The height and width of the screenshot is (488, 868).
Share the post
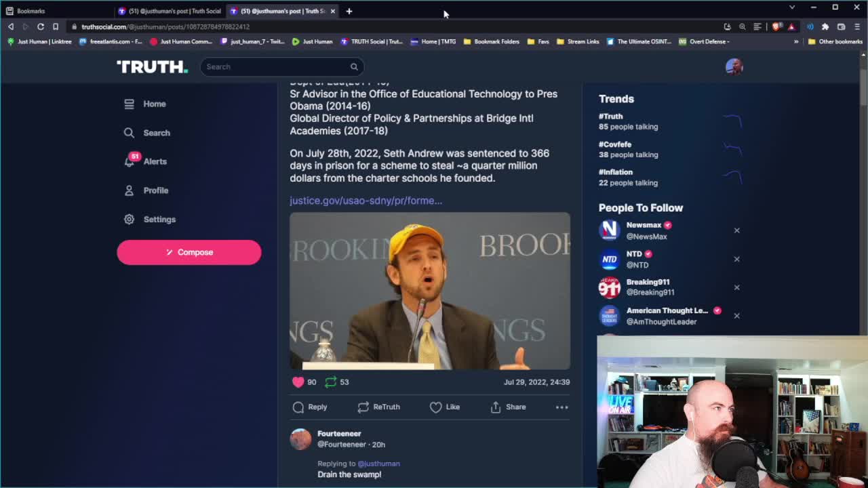pyautogui.click(x=508, y=407)
